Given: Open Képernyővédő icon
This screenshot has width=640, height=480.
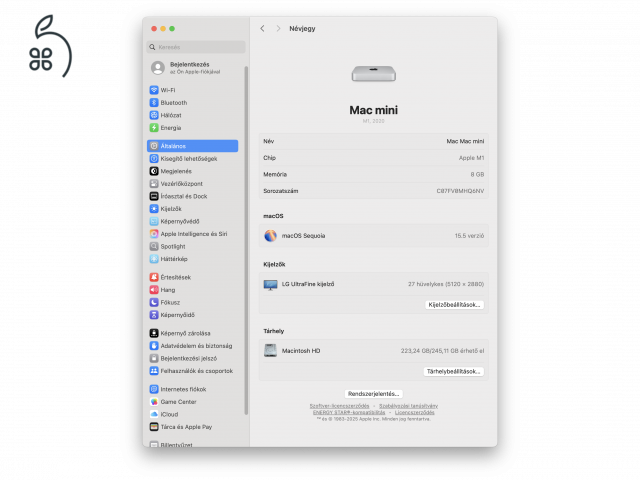Looking at the screenshot, I should click(x=154, y=221).
